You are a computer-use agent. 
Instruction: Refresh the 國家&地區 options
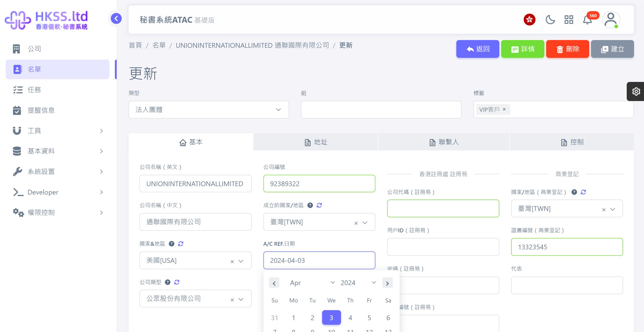[180, 244]
